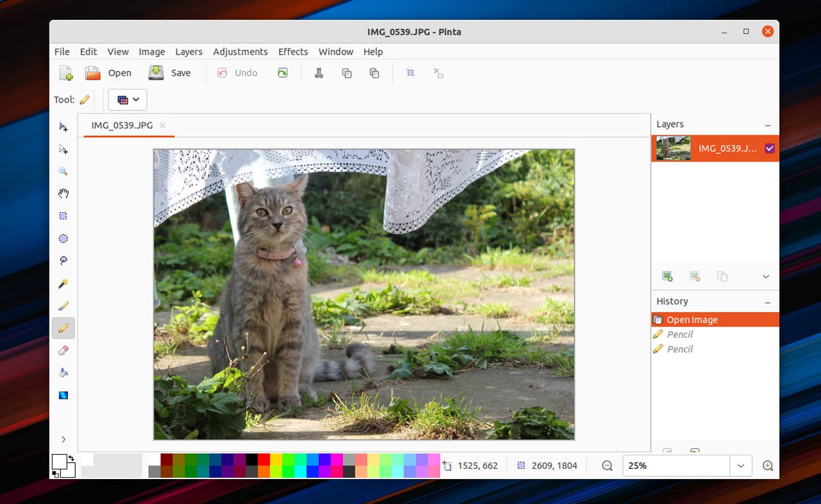The image size is (821, 504).
Task: Cut the selection with the scissors icon
Action: (319, 72)
